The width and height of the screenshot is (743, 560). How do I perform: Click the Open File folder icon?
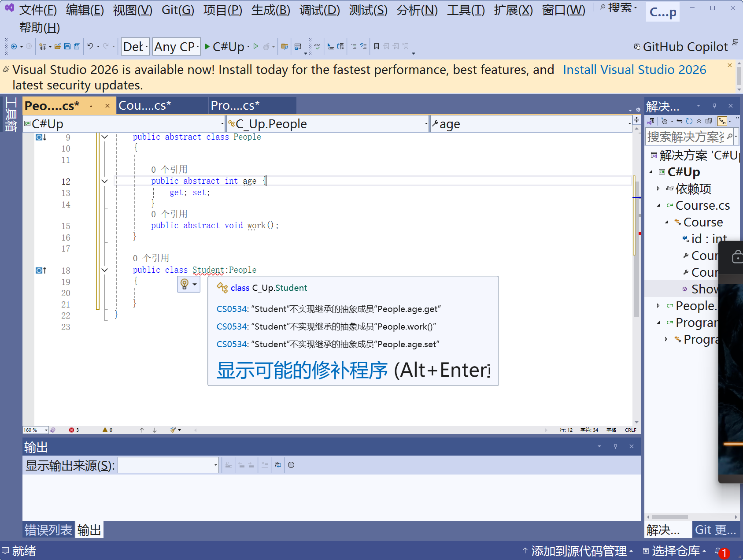[58, 46]
